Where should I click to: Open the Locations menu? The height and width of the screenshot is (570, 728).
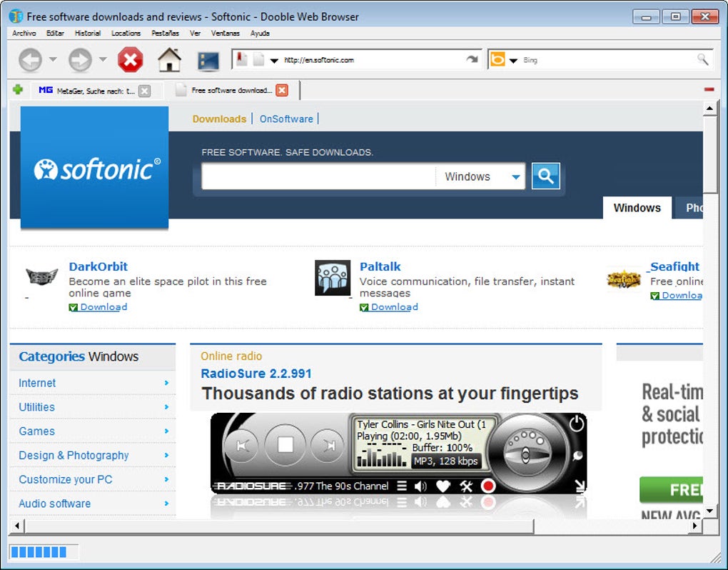click(x=126, y=33)
